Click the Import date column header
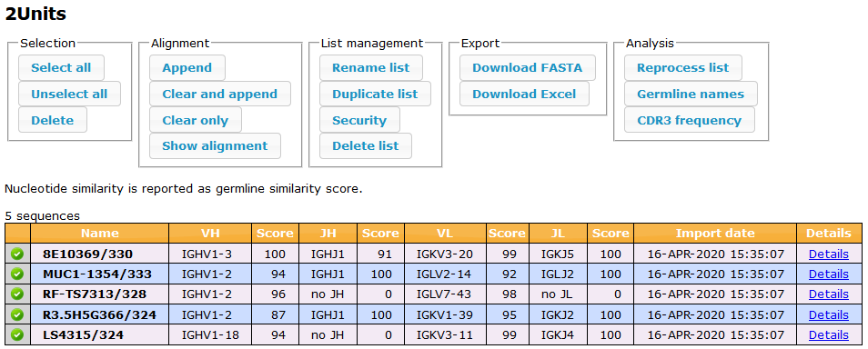The image size is (868, 349). [716, 234]
